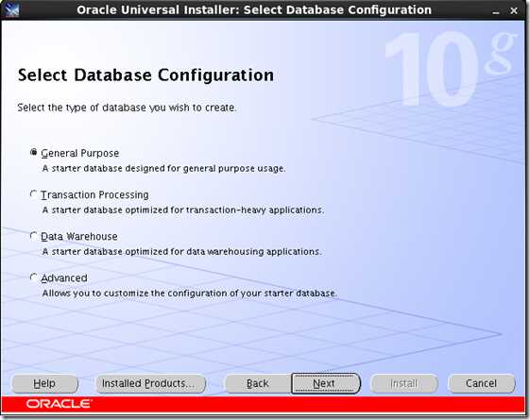Click the 'transaction-heavy applications' description text

[x=183, y=210]
